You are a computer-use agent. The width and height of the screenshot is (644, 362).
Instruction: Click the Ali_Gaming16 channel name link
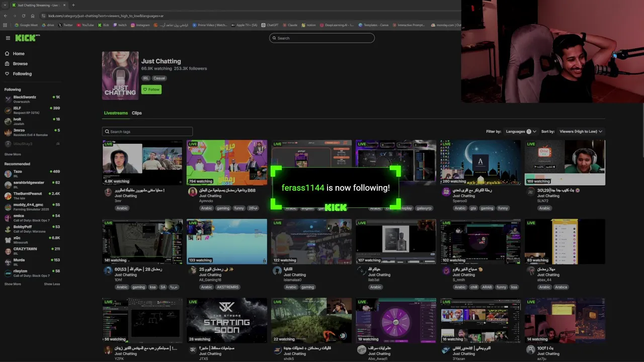pyautogui.click(x=210, y=280)
